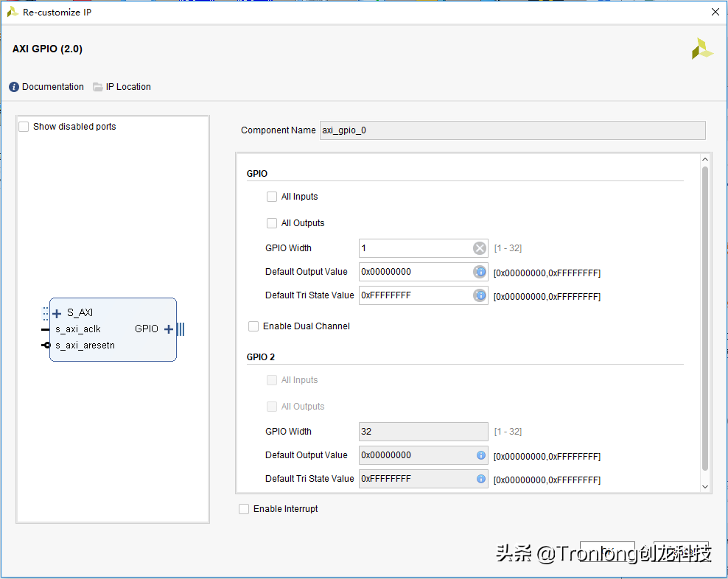Click the settings panel scroll down arrow

click(704, 487)
